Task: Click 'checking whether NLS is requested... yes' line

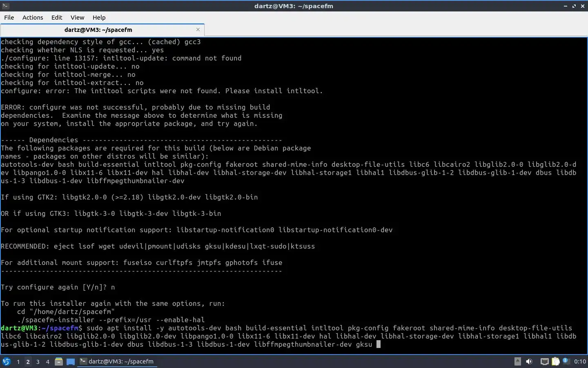Action: click(82, 50)
